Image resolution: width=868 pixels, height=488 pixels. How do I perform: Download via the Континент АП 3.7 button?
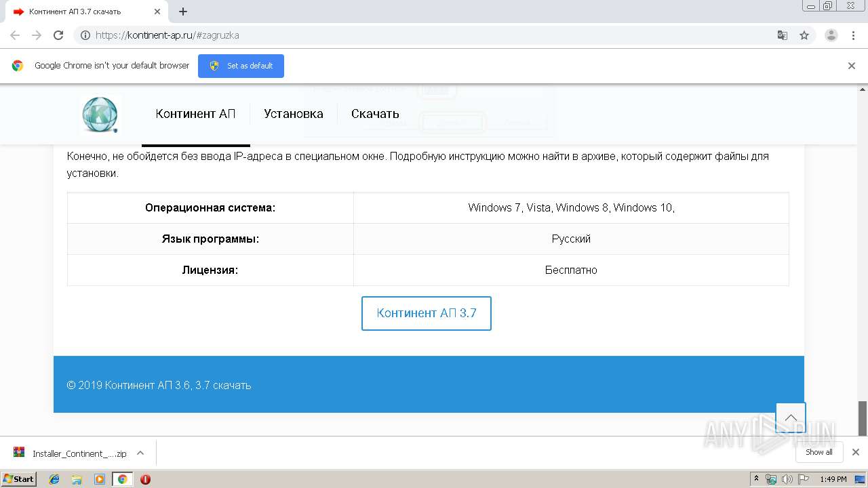[x=427, y=313]
